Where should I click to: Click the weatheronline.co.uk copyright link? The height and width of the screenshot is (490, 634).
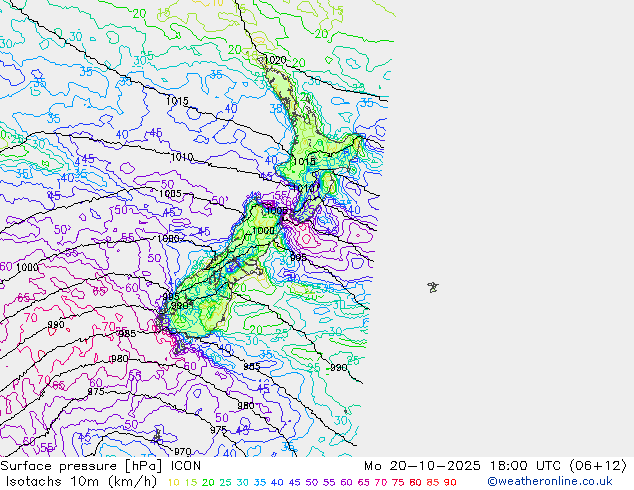click(549, 482)
